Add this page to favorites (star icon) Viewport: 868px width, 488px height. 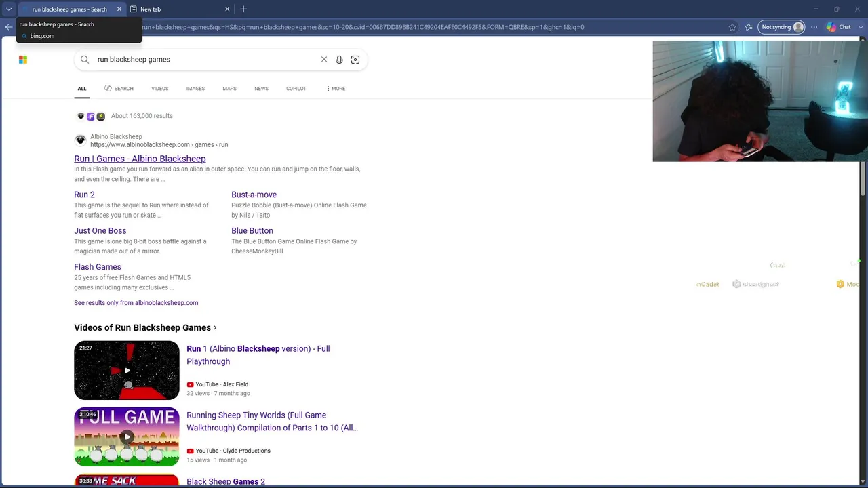[x=732, y=27]
